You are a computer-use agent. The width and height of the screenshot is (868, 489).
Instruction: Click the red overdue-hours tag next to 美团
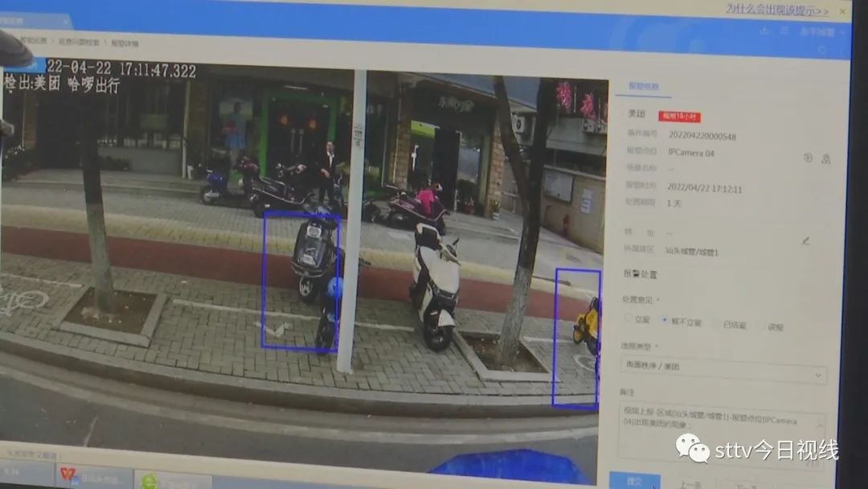click(679, 117)
